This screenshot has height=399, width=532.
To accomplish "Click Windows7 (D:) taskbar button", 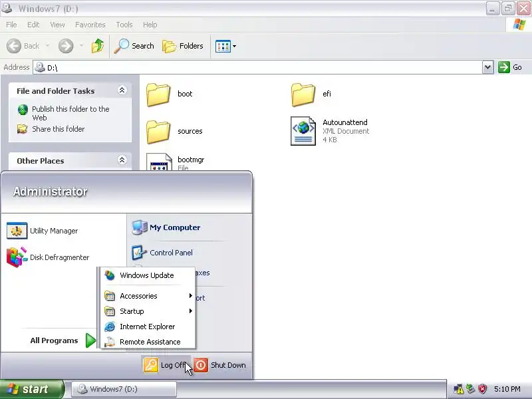I will 124,389.
